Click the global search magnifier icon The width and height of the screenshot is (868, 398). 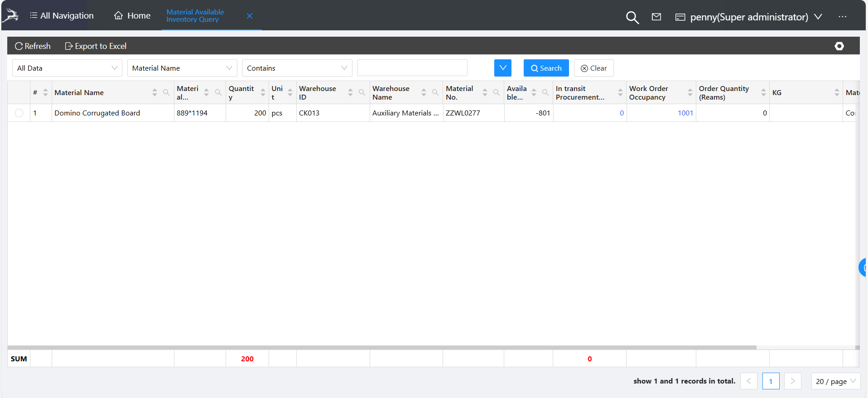(632, 17)
